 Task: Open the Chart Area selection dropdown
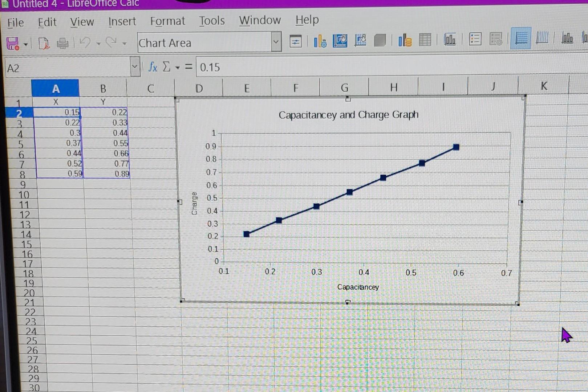click(x=276, y=42)
